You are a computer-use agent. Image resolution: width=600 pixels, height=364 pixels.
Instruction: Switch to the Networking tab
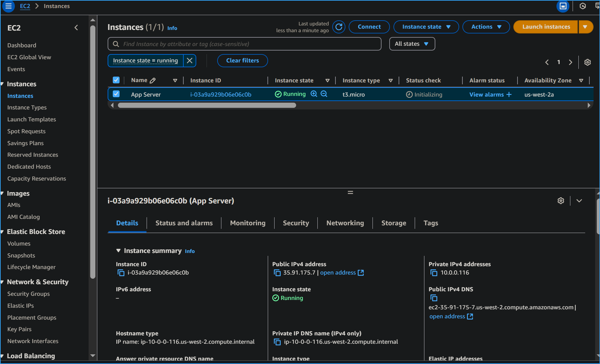(x=345, y=223)
